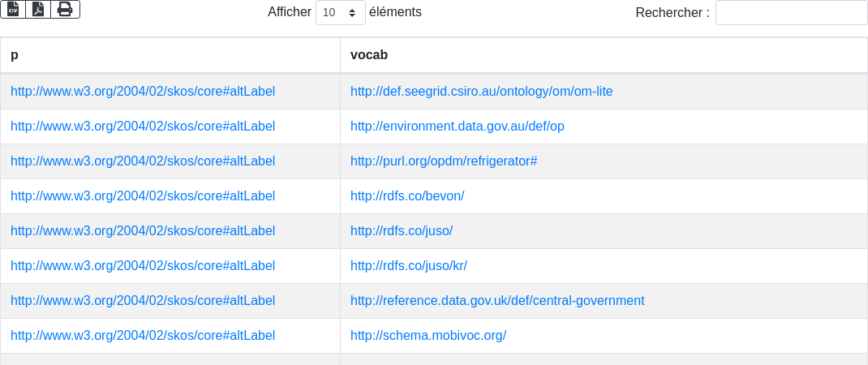Print the table
The width and height of the screenshot is (868, 365).
coord(65,9)
